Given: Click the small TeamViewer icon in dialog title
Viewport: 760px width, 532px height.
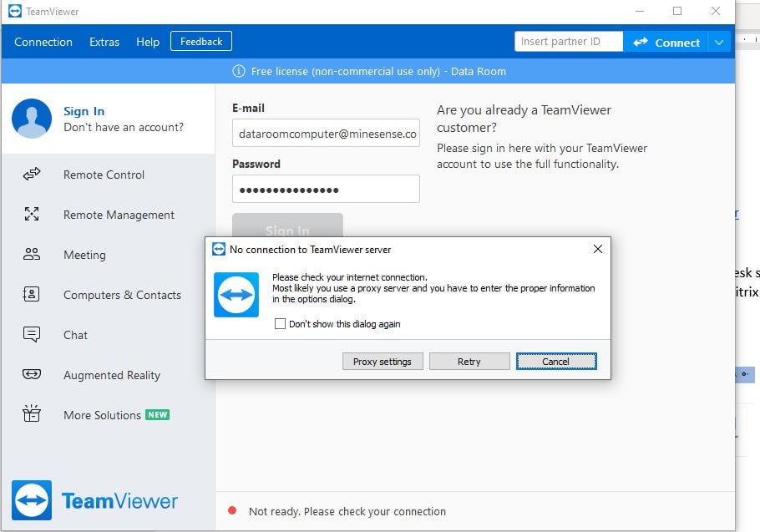Looking at the screenshot, I should click(x=219, y=249).
